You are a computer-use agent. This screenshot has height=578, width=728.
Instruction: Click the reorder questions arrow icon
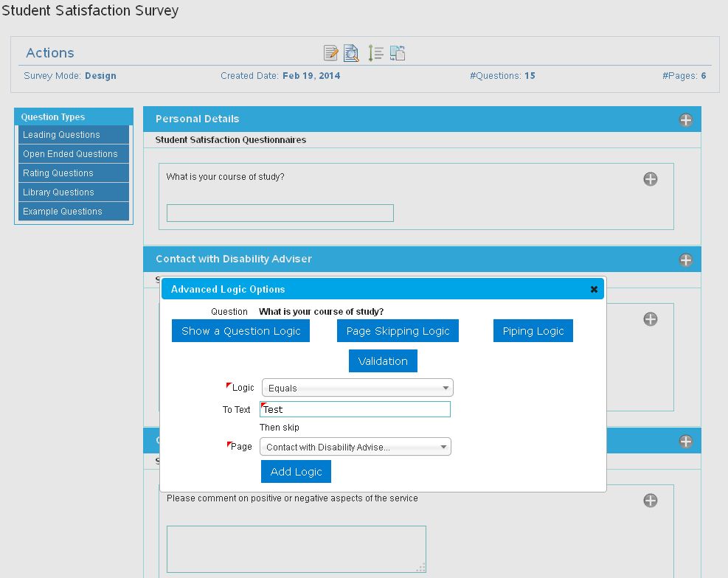(375, 53)
